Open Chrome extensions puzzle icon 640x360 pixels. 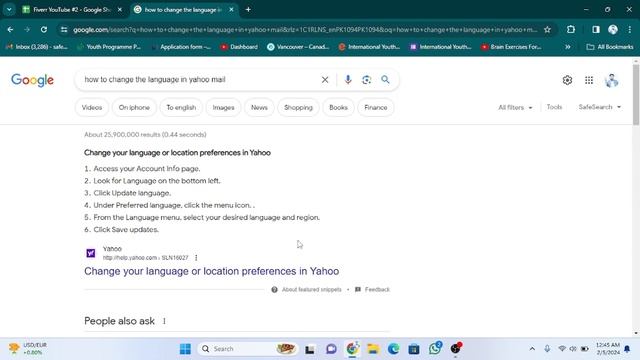[x=571, y=29]
